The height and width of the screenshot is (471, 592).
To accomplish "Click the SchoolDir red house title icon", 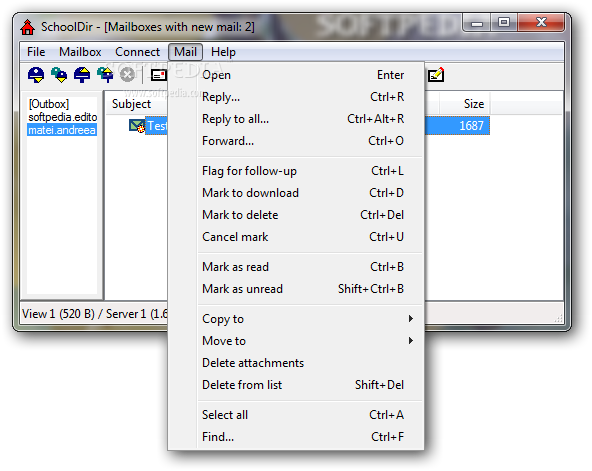I will tap(28, 27).
